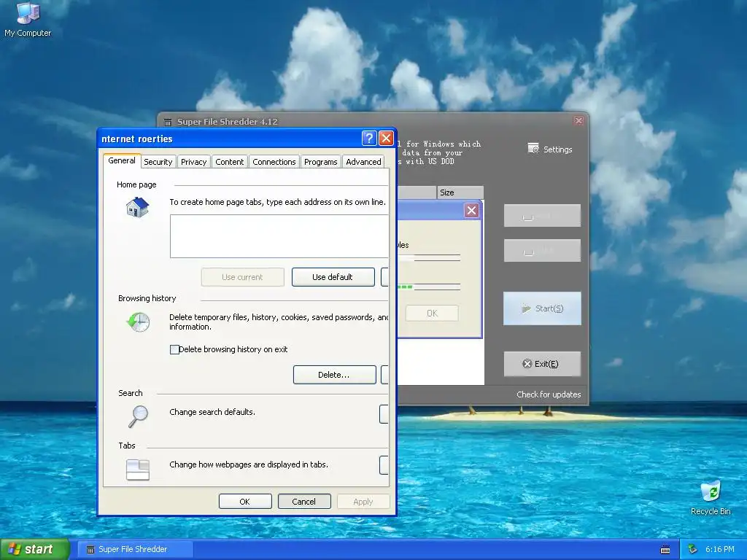This screenshot has height=560, width=747.
Task: Click the browsing history clock icon
Action: (x=138, y=322)
